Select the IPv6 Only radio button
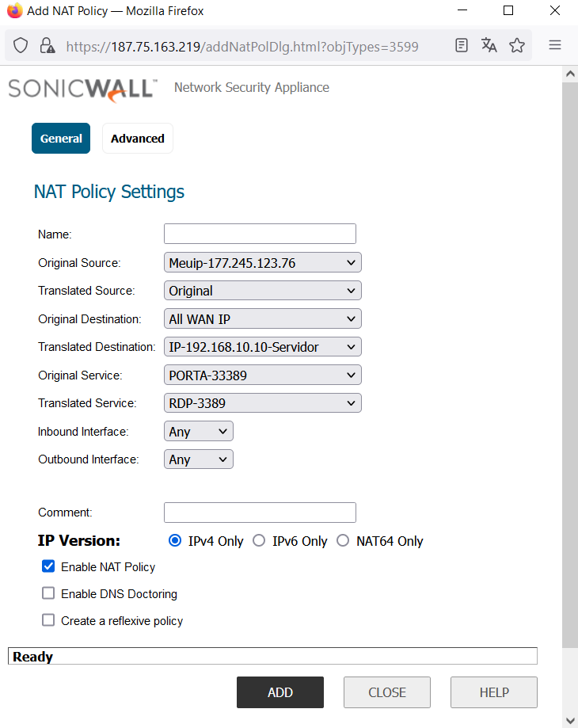Screen dimensions: 578x728 click(x=259, y=541)
